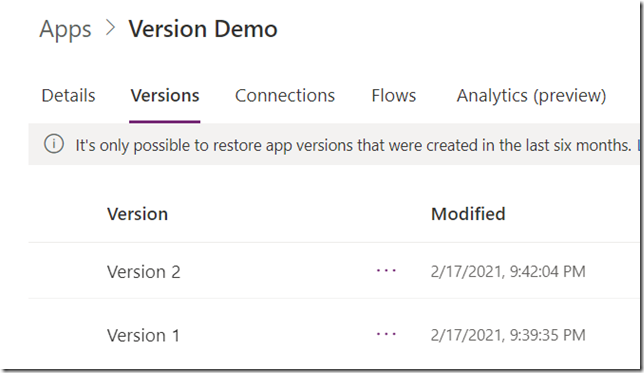The height and width of the screenshot is (373, 644).
Task: Open more options for Version 1
Action: pyautogui.click(x=386, y=334)
